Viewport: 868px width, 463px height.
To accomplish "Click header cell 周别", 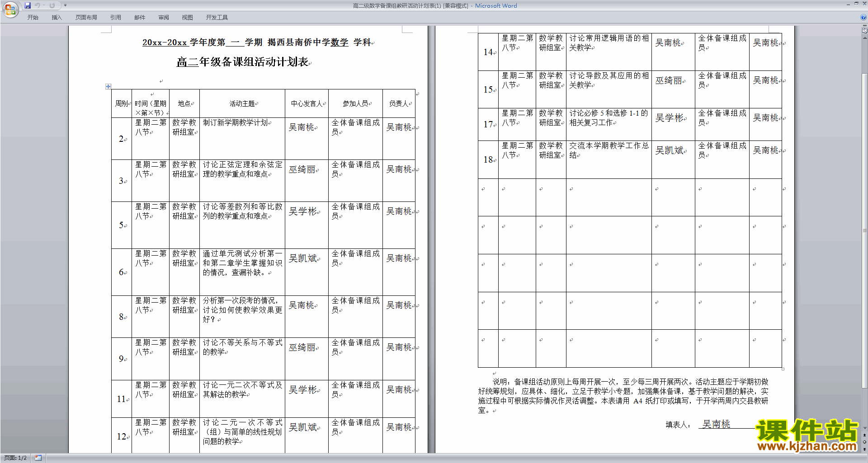I will pos(121,103).
